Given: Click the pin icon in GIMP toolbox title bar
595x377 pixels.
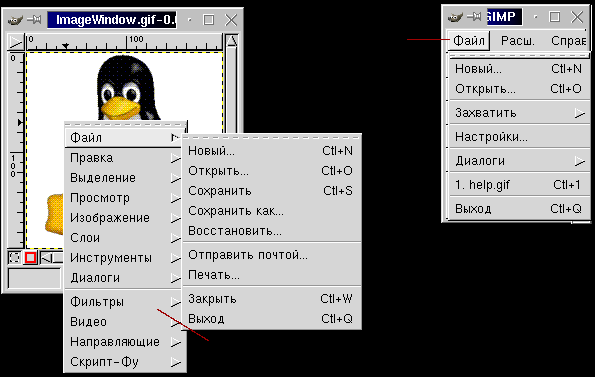Looking at the screenshot, I should pyautogui.click(x=474, y=16).
